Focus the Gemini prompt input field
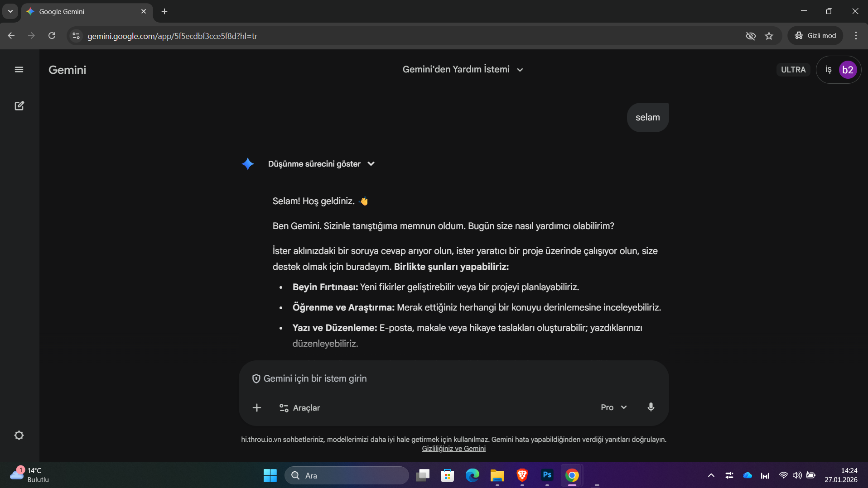The image size is (868, 488). pyautogui.click(x=454, y=378)
